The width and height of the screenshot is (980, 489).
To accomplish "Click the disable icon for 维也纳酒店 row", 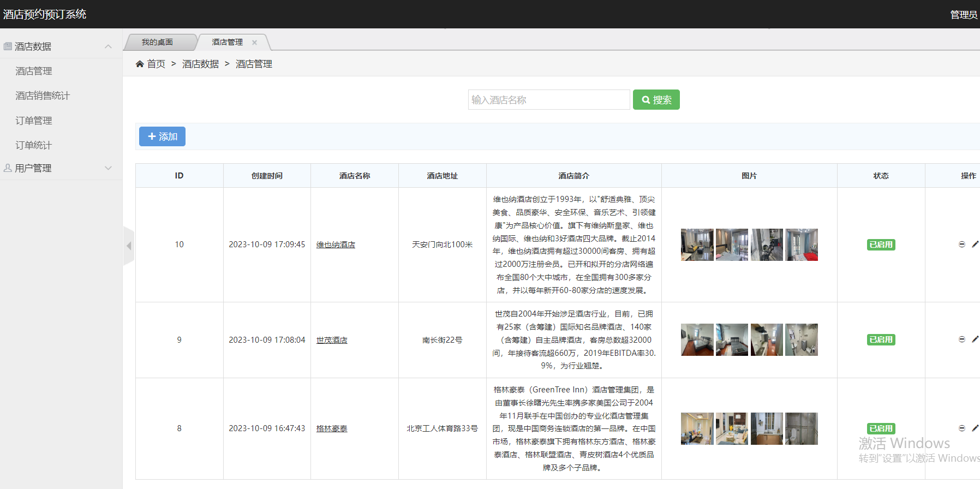I will pos(962,244).
